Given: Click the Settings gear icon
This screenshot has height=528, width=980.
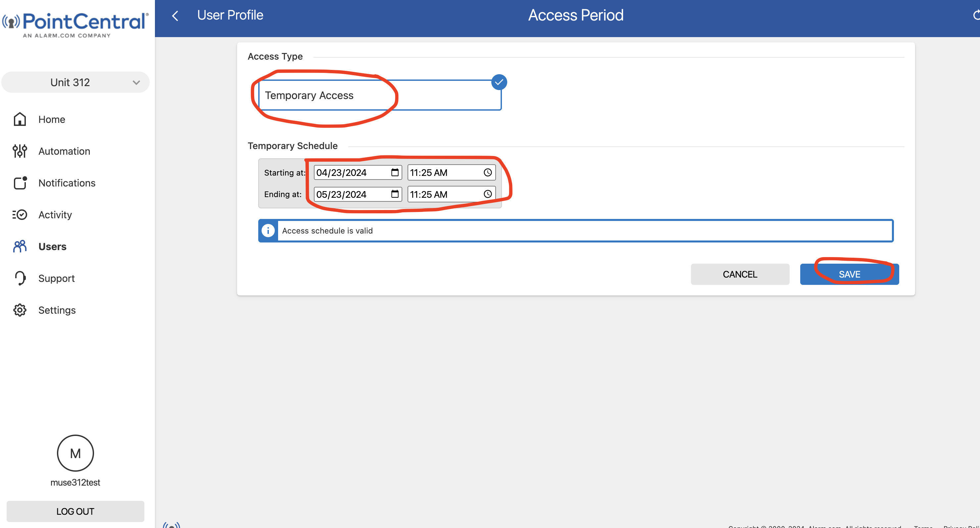Looking at the screenshot, I should [20, 310].
